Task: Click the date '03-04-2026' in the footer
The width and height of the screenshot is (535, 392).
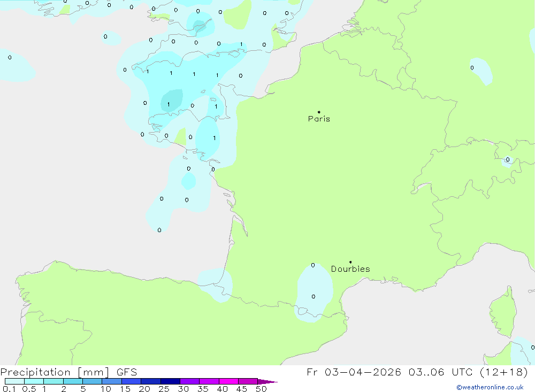Action: click(x=363, y=372)
